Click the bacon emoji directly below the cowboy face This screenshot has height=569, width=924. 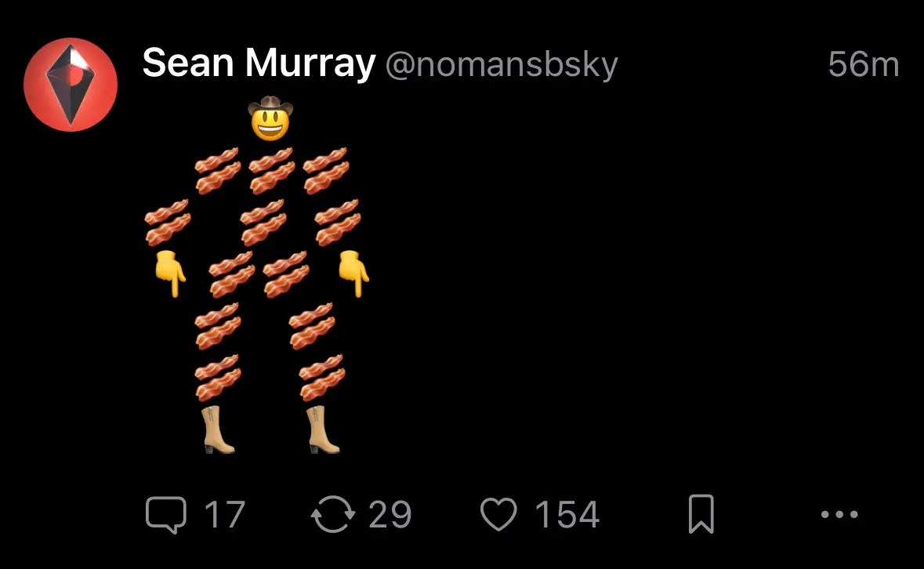[x=272, y=171]
